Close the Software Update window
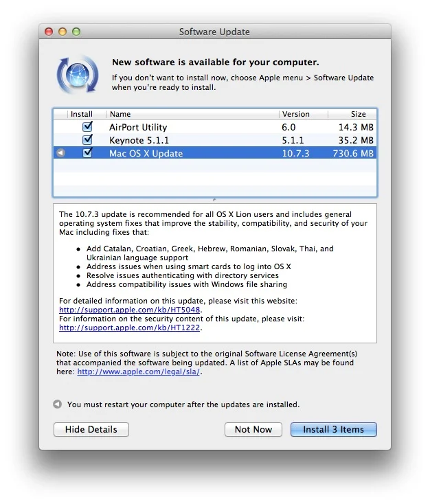 [x=49, y=32]
